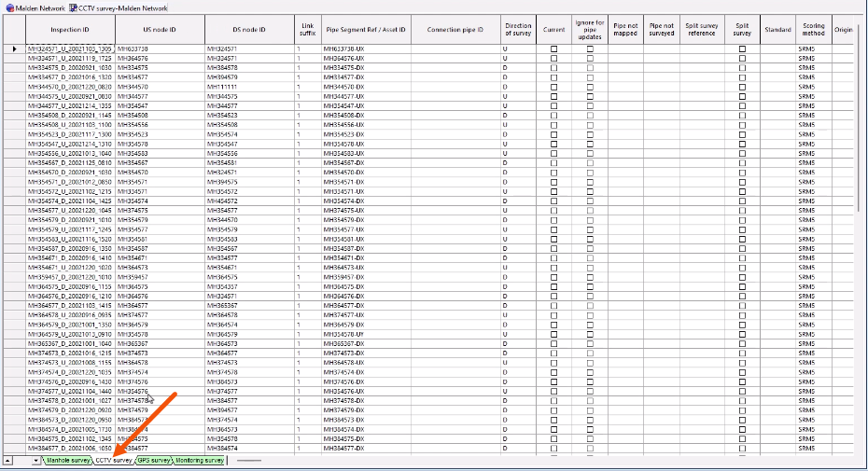The image size is (868, 471).
Task: Click the Malden Network window icon
Action: click(7, 7)
